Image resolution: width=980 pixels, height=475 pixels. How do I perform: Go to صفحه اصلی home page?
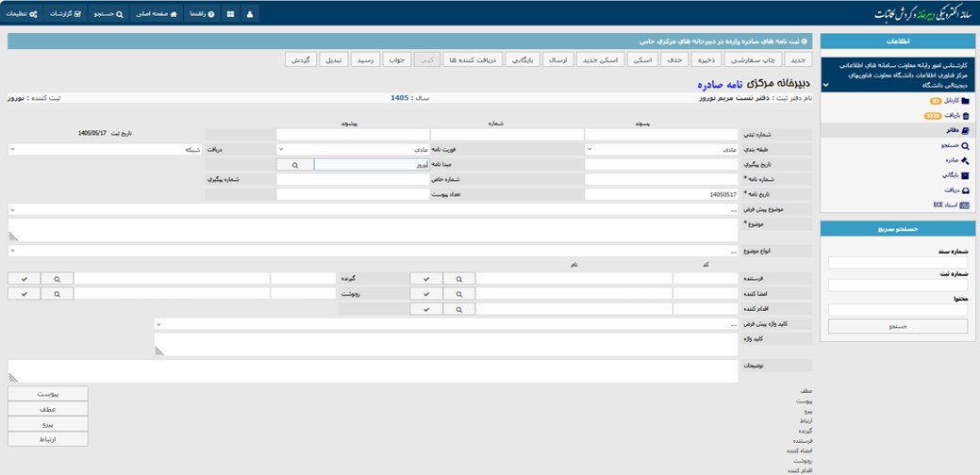(x=156, y=13)
